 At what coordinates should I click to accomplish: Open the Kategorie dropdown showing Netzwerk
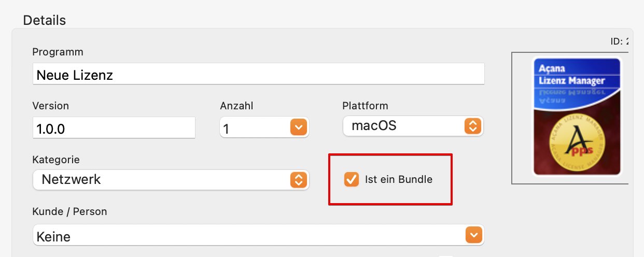(171, 180)
